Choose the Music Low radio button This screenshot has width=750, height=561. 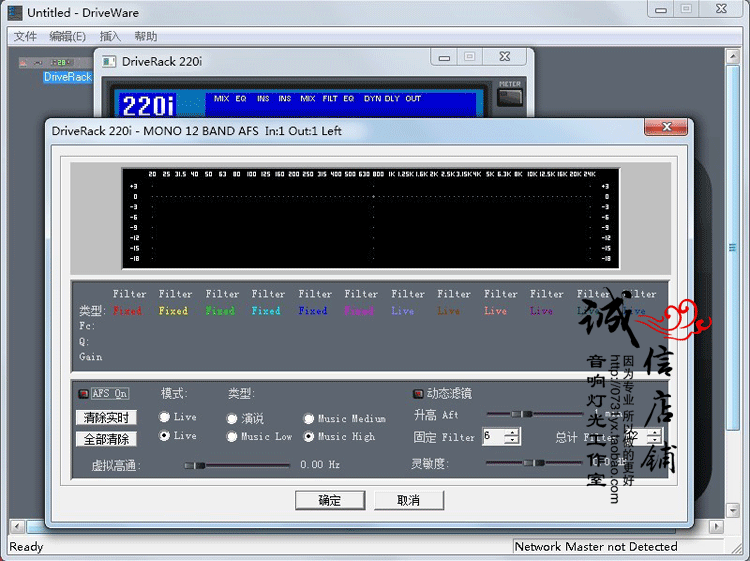click(232, 437)
